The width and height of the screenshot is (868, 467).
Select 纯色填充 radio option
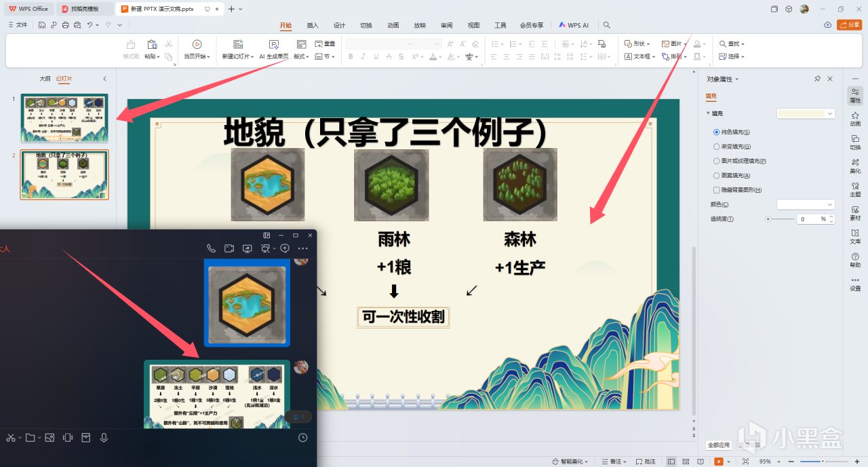point(717,132)
